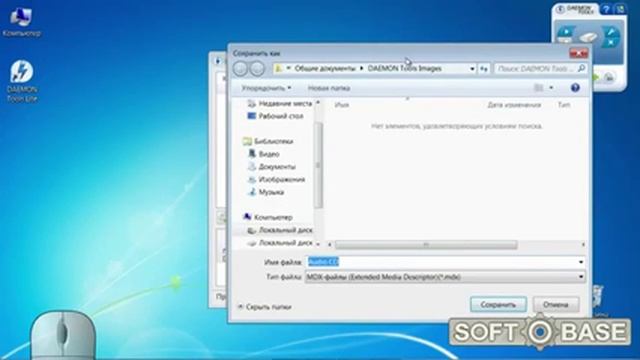
Task: Click the Back navigation arrow in save dialog
Action: pos(240,69)
